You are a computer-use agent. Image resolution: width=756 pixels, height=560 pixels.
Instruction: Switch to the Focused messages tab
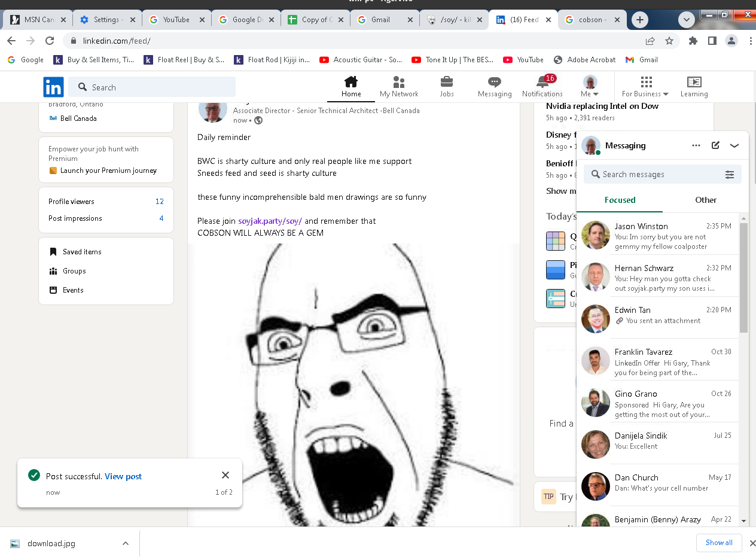point(620,200)
